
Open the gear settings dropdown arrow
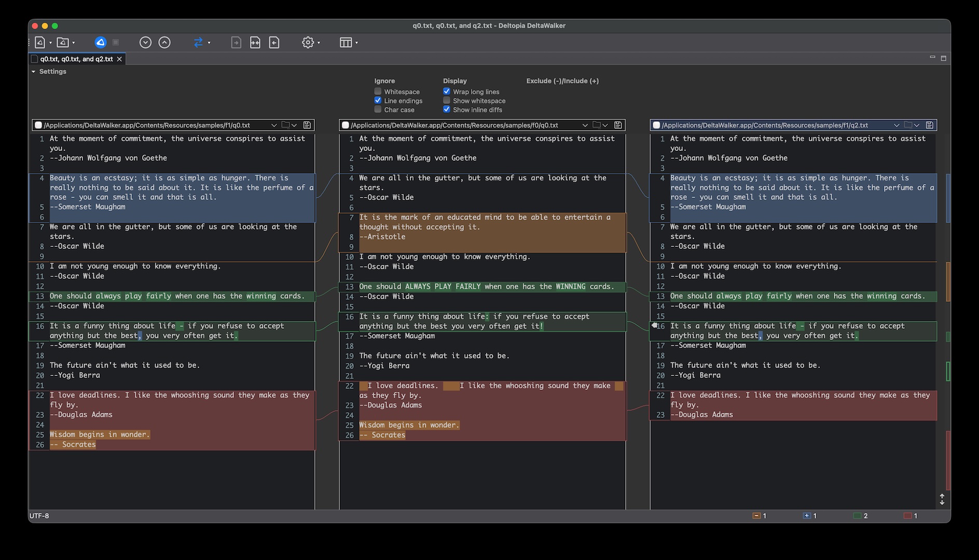319,43
